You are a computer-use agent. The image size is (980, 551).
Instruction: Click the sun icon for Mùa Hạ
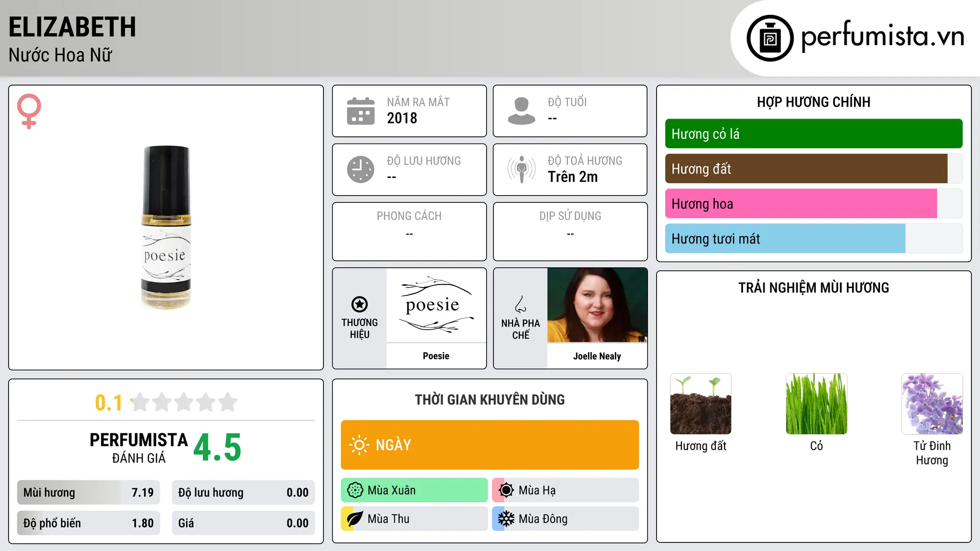point(506,490)
